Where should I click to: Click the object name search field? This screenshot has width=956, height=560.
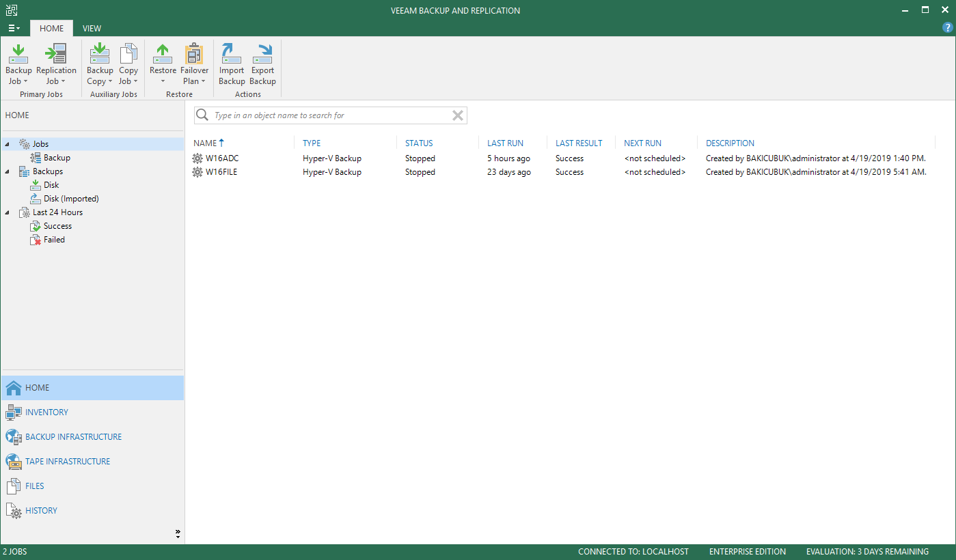[x=331, y=115]
